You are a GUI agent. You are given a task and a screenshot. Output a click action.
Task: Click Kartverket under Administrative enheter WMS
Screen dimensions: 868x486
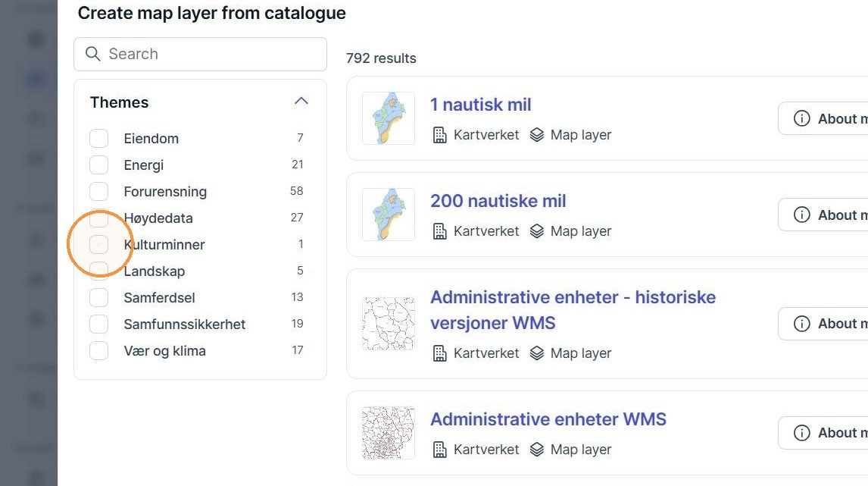486,450
